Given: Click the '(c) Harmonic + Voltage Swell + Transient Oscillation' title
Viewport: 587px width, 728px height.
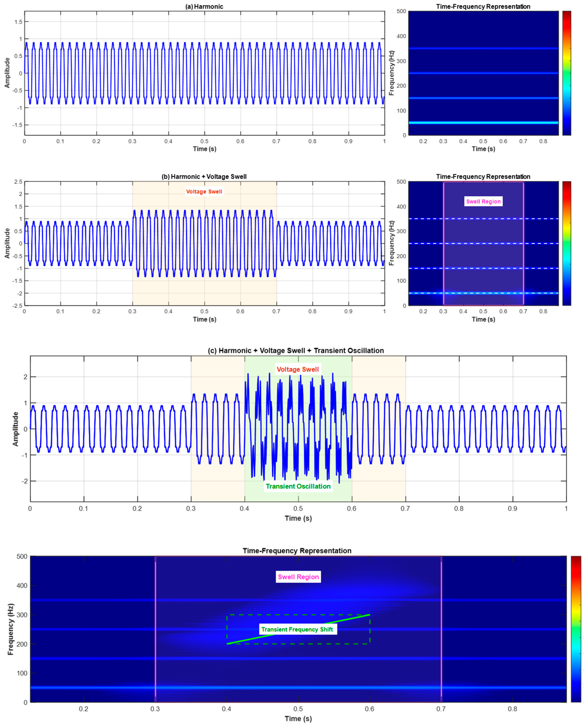Looking at the screenshot, I should point(296,350).
